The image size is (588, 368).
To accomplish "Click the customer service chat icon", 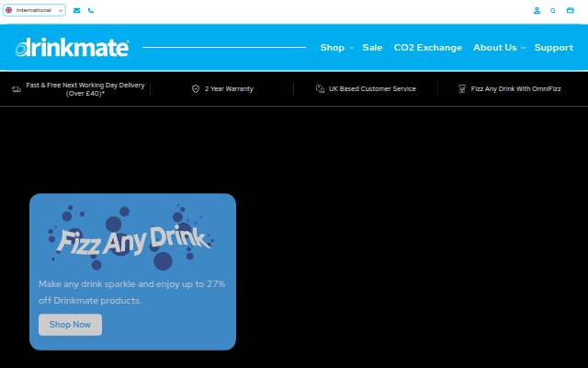I will 320,88.
